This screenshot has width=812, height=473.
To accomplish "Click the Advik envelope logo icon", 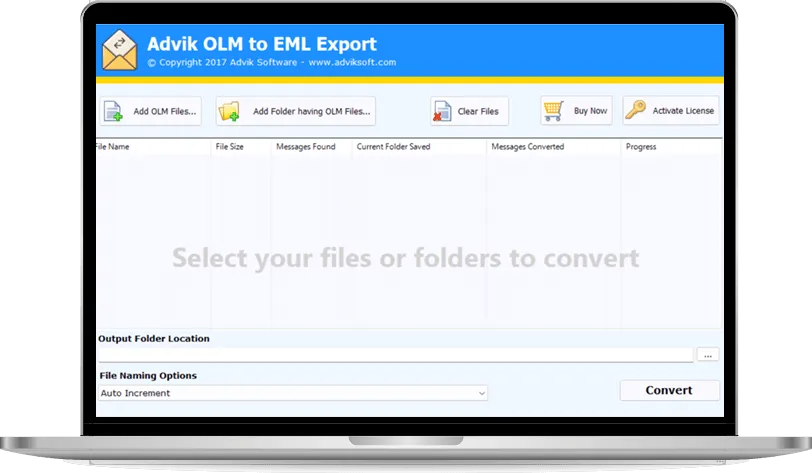I will pyautogui.click(x=120, y=50).
